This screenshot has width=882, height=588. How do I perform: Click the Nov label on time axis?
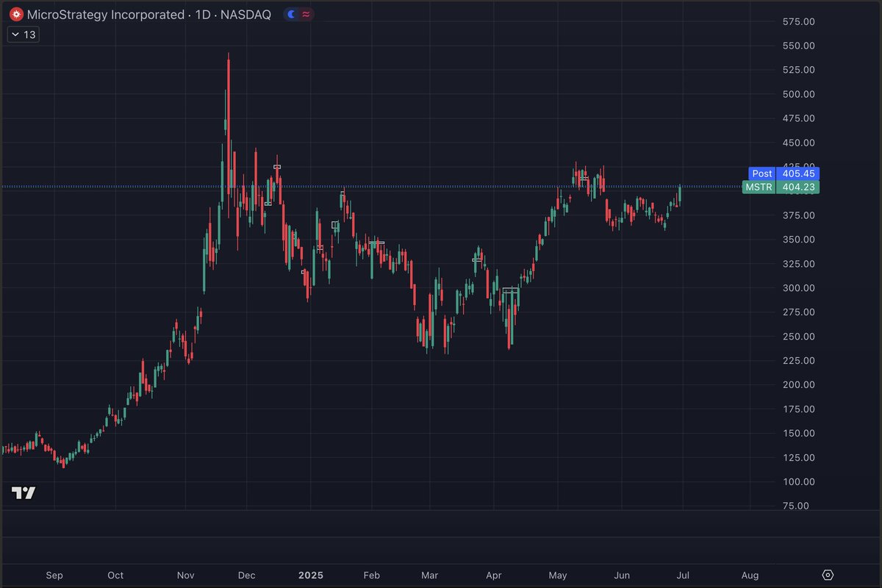coord(186,575)
